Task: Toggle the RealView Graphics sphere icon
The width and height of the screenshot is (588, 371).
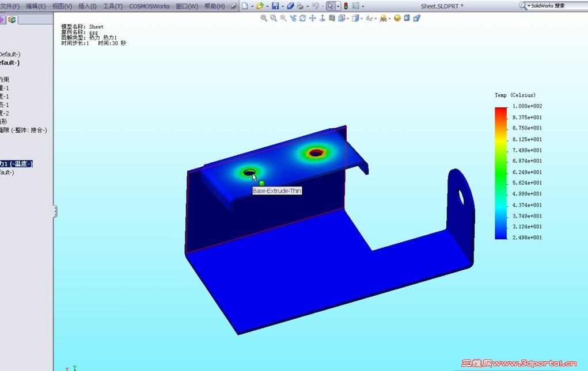Action: (397, 18)
